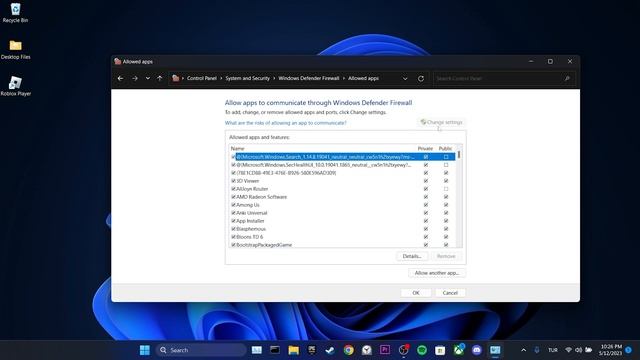Open Adobe Premiere Pro from taskbar

385,350
